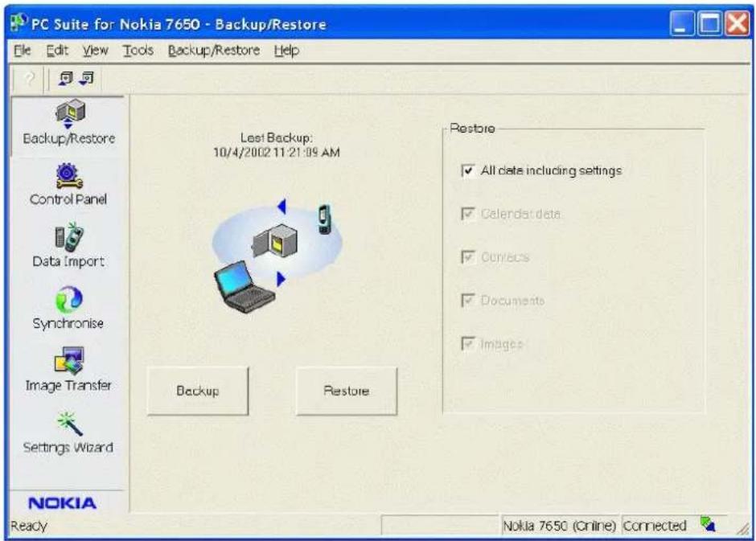Open Control Panel from sidebar
The image size is (756, 541).
pyautogui.click(x=68, y=185)
